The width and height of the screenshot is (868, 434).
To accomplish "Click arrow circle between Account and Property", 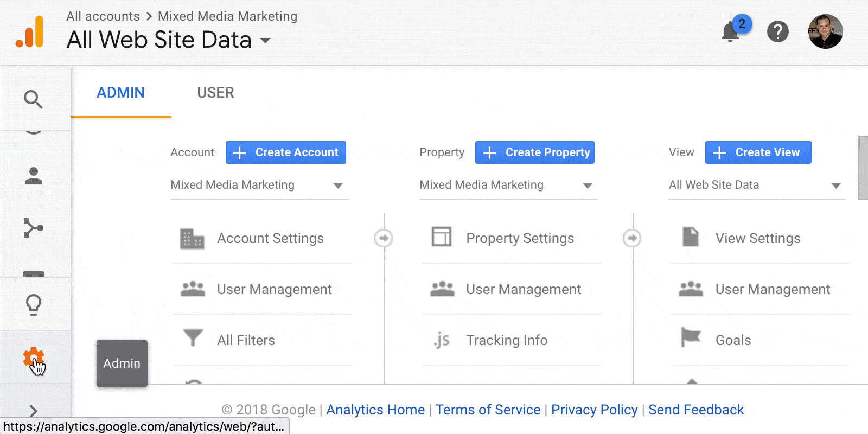I will pos(384,238).
